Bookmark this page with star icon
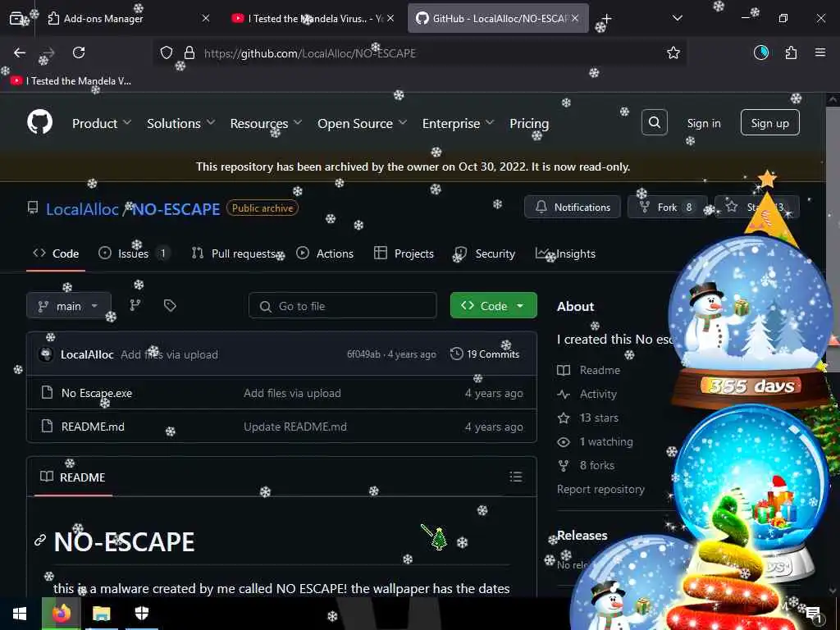 [x=673, y=52]
